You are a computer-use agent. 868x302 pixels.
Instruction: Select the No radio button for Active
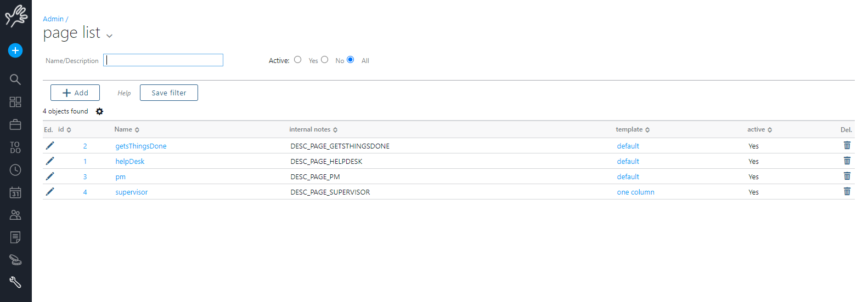click(x=325, y=60)
